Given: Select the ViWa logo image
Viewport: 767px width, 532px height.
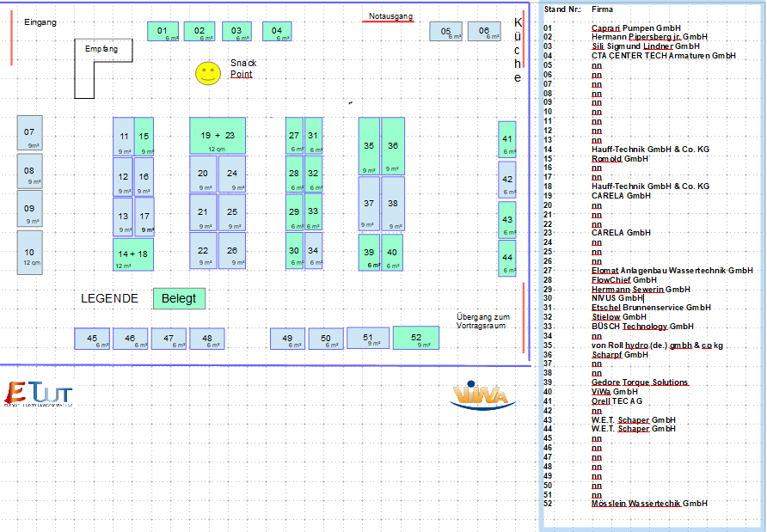Looking at the screenshot, I should (x=482, y=395).
